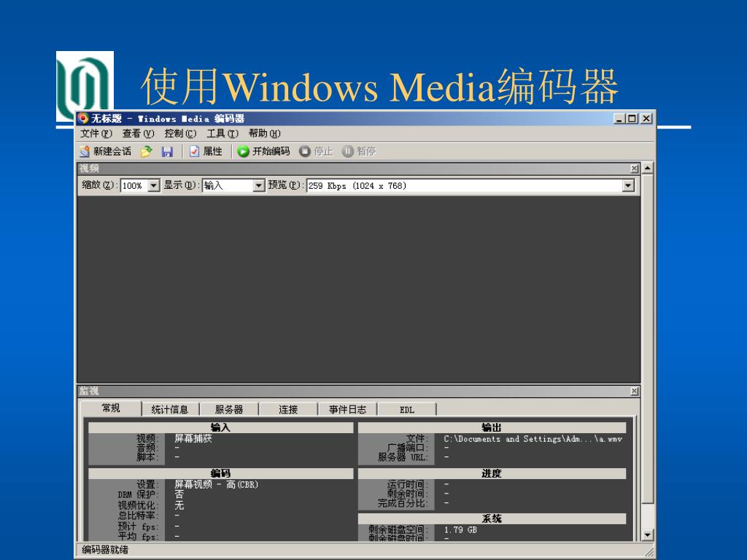The width and height of the screenshot is (747, 560).
Task: Open the File (文件) menu
Action: coord(96,133)
